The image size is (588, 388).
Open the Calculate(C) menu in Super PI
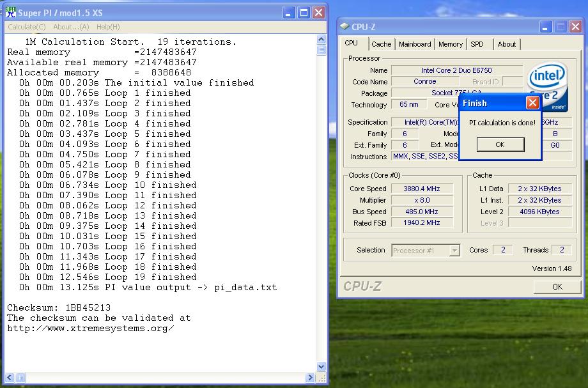pyautogui.click(x=27, y=27)
